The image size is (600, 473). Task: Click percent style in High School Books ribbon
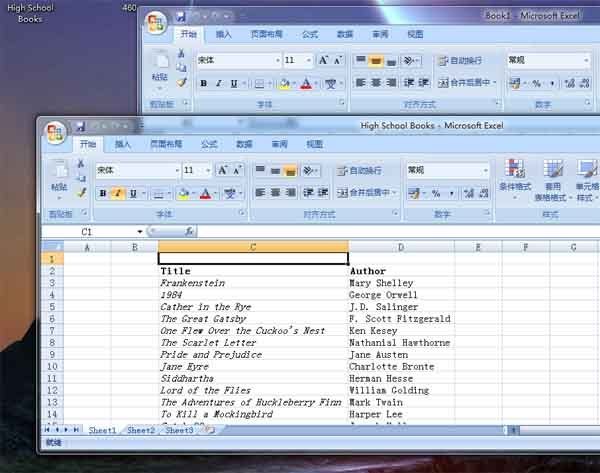click(x=436, y=194)
